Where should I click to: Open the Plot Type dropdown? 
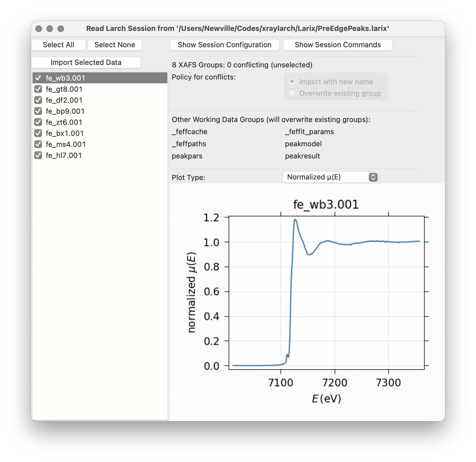(x=330, y=177)
